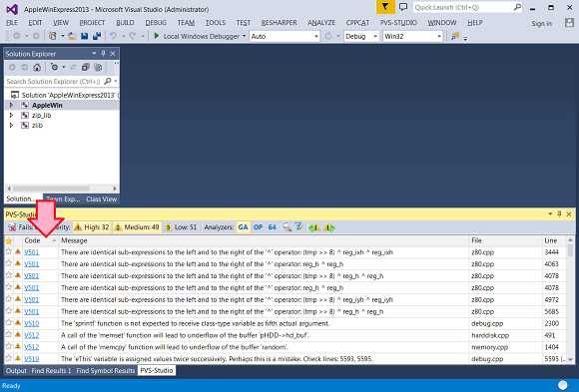This screenshot has height=392, width=579.
Task: Toggle Low: 51 severity filter
Action: pos(181,227)
